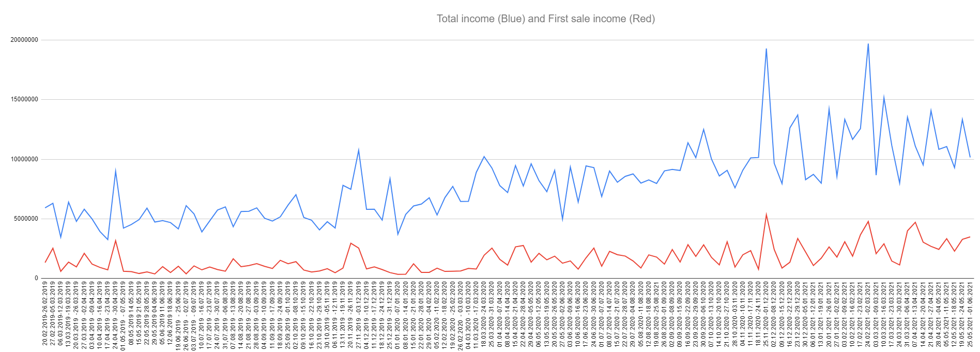Select the blue peak at 25.11.2020 - 01.12.2020

pos(766,49)
